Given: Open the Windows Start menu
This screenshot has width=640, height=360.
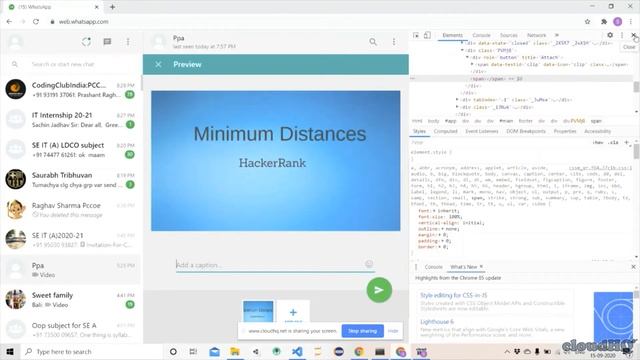Looking at the screenshot, I should [x=10, y=351].
